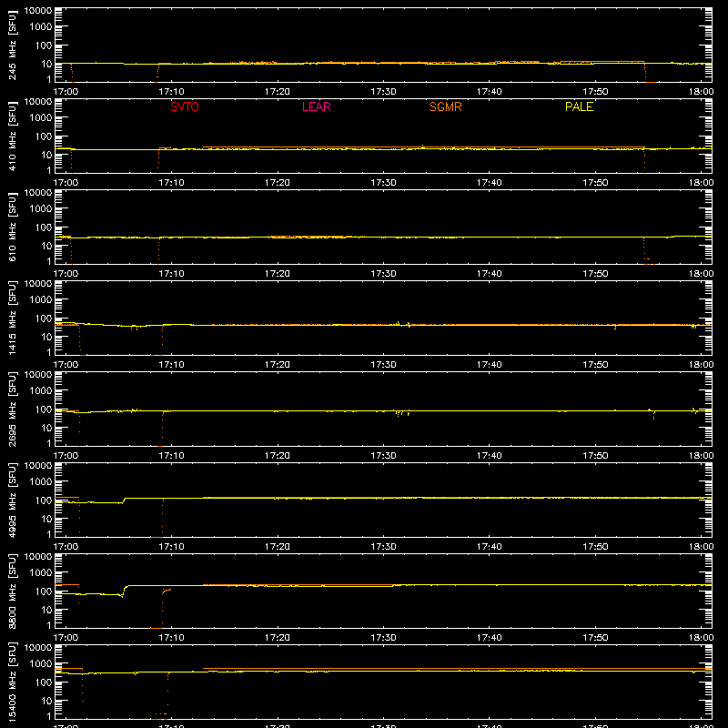Viewport: 728px width, 728px height.
Task: Click the 1000 tick on the 4995 MHz axis
Action: tap(41, 482)
